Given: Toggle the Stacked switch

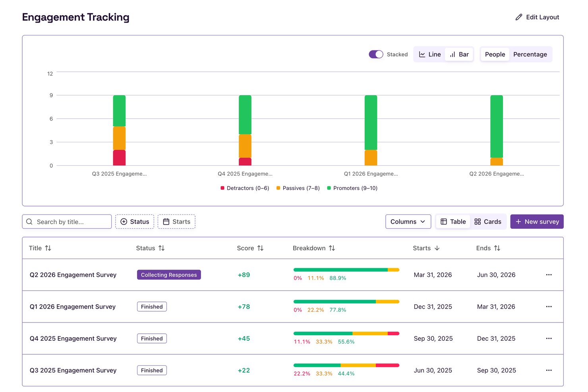Looking at the screenshot, I should click(376, 54).
